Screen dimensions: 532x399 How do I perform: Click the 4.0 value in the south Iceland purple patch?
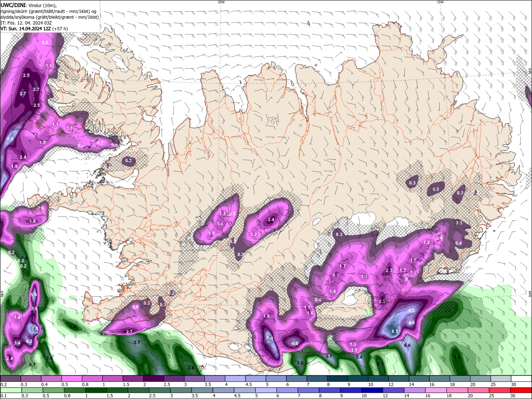click(295, 344)
